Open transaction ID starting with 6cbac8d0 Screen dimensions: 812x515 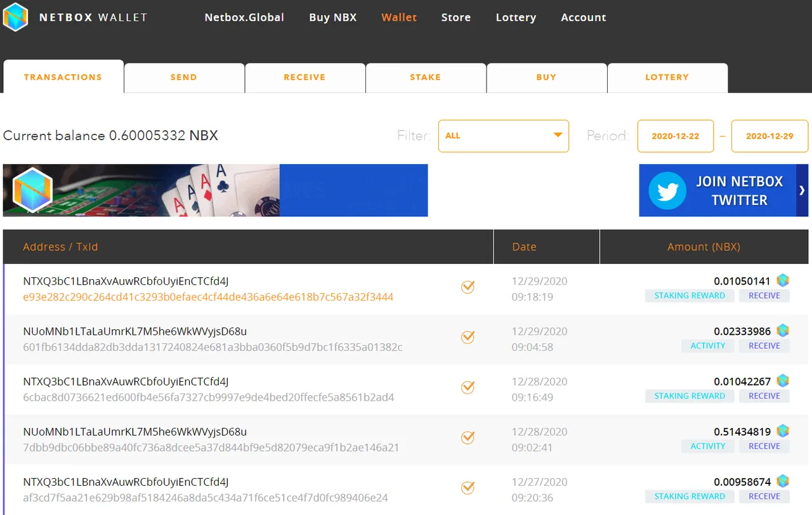point(209,398)
